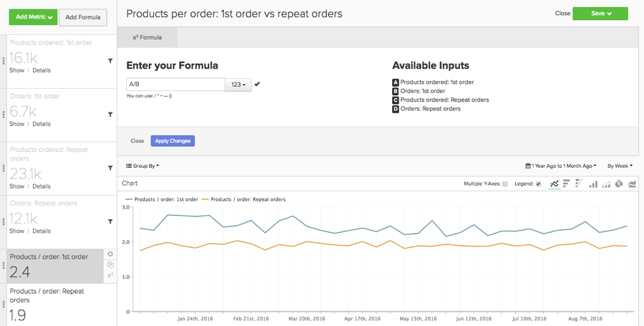Click filter icon for Orders: 1st order

(110, 115)
